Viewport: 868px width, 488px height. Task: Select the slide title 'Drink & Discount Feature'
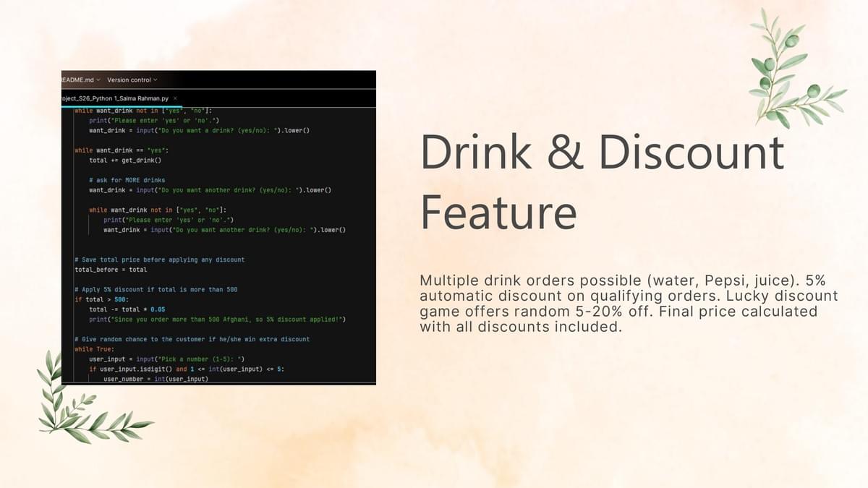point(602,182)
